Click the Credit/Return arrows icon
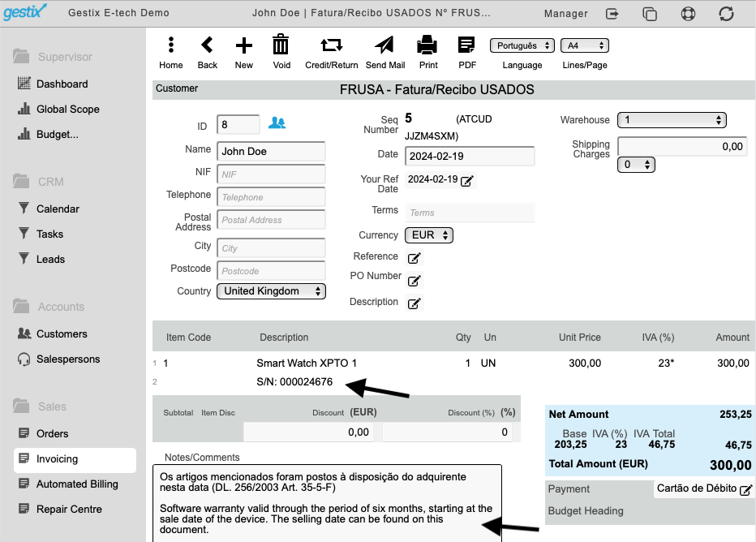This screenshot has height=542, width=756. click(x=331, y=45)
